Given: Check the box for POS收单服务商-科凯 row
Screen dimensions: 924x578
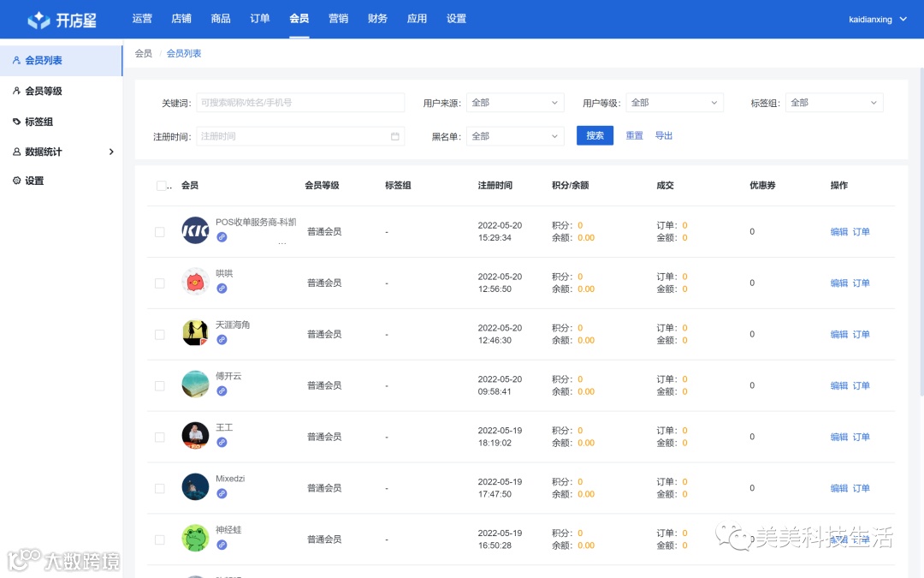Looking at the screenshot, I should [x=160, y=232].
